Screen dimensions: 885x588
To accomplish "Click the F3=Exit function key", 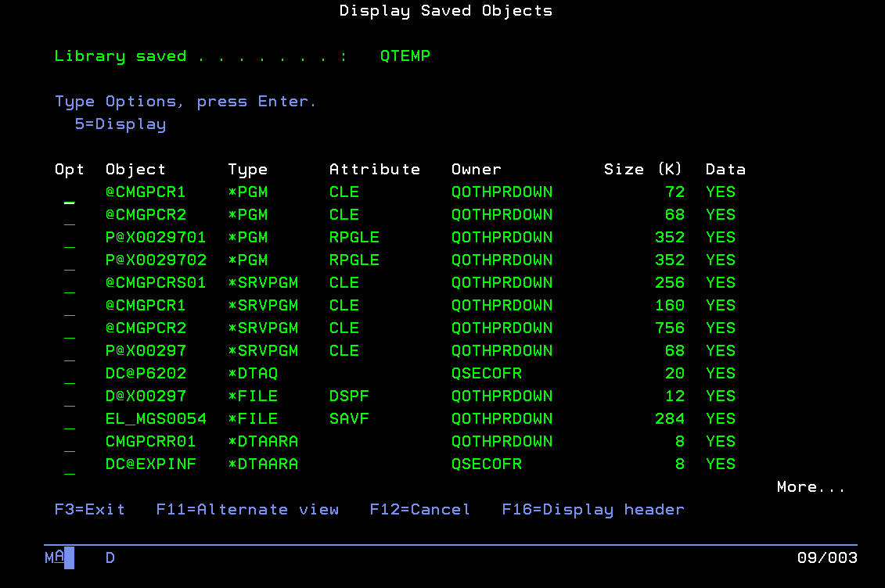I will (90, 510).
